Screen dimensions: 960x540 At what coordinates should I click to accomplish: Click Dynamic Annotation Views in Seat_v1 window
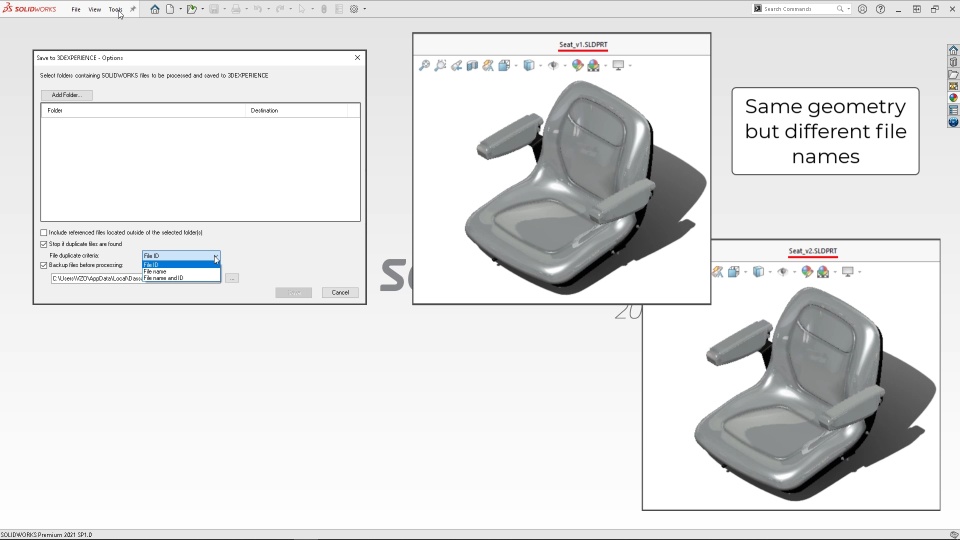(x=488, y=65)
